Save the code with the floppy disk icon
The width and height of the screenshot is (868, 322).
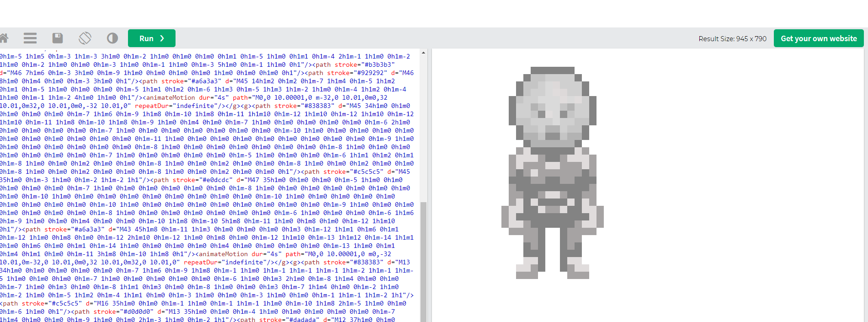click(x=58, y=38)
